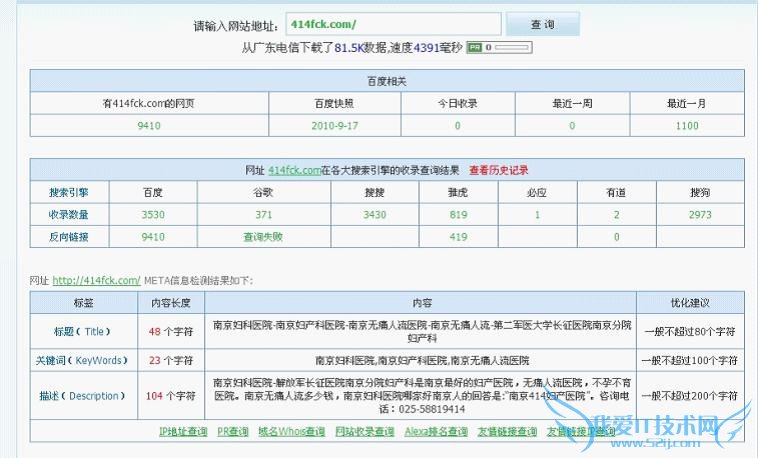Click 一般不超过100个字符 suggestion
The width and height of the screenshot is (758, 458).
690,360
